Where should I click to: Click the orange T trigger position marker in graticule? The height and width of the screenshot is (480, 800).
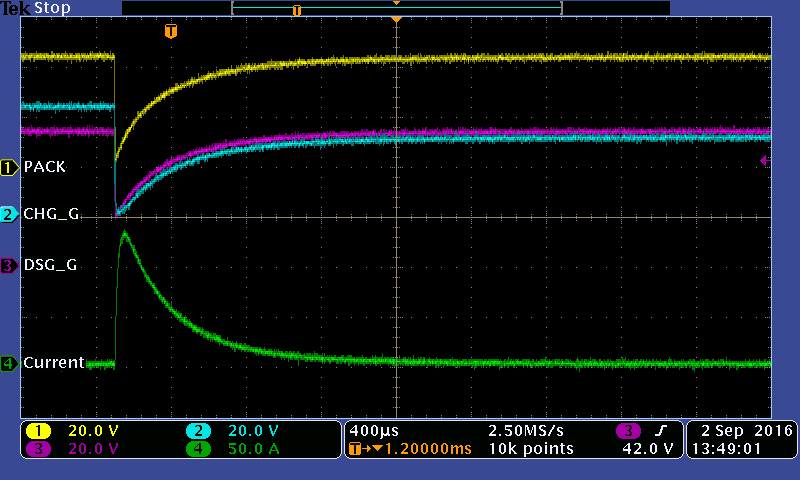171,31
